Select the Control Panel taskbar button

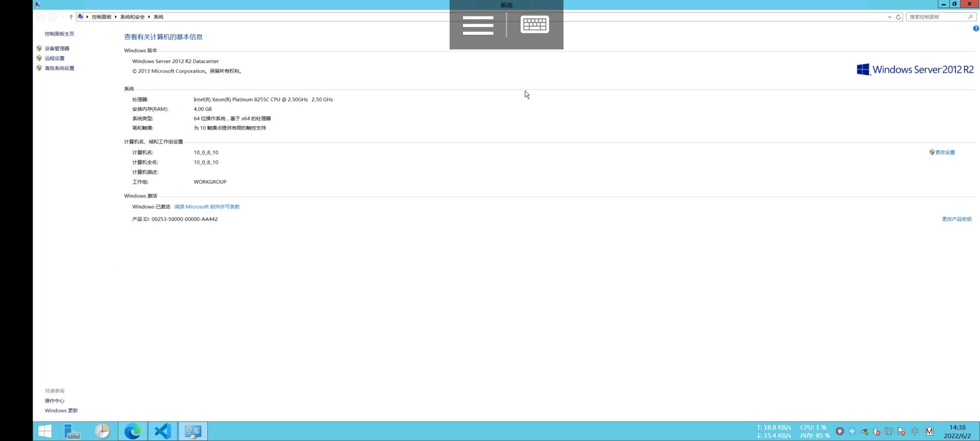[193, 431]
